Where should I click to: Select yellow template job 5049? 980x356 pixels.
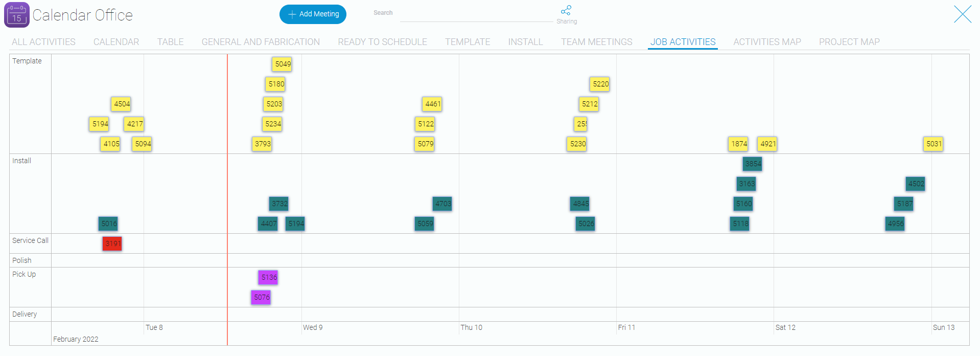pos(282,64)
